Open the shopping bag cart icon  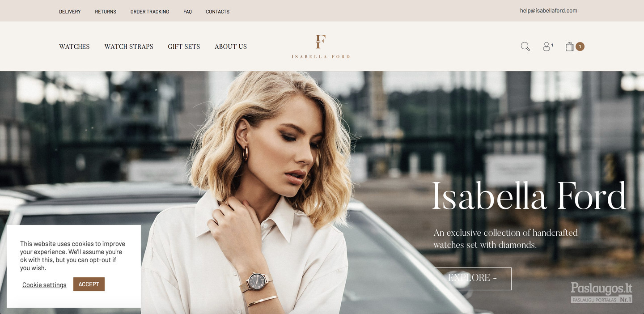coord(569,47)
